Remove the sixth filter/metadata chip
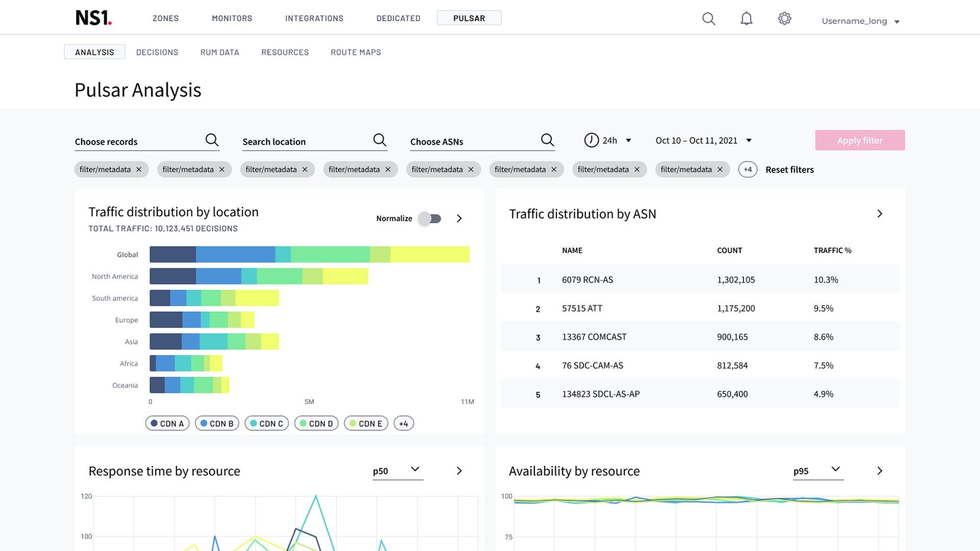Image resolution: width=980 pixels, height=551 pixels. coord(554,169)
